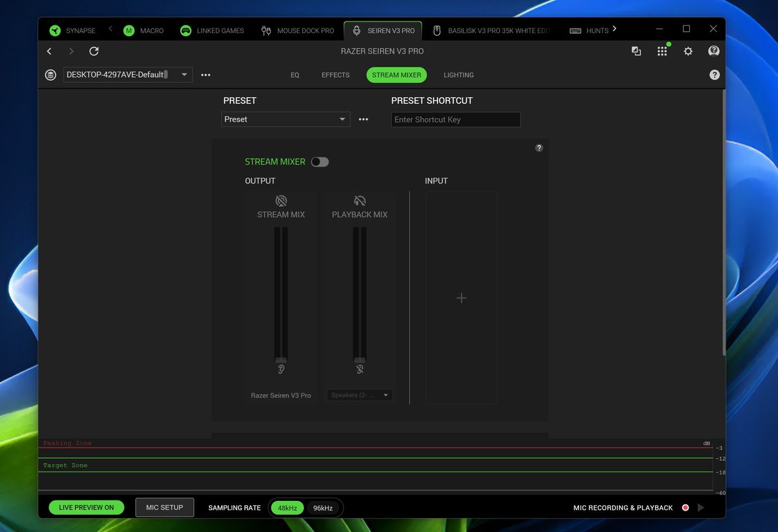The image size is (778, 532).
Task: Switch to the Macro tab
Action: 144,30
